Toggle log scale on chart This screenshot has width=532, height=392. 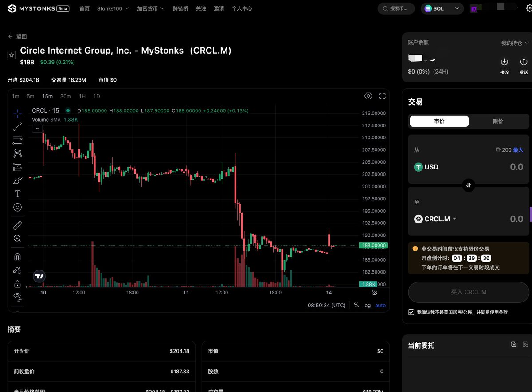coord(367,305)
